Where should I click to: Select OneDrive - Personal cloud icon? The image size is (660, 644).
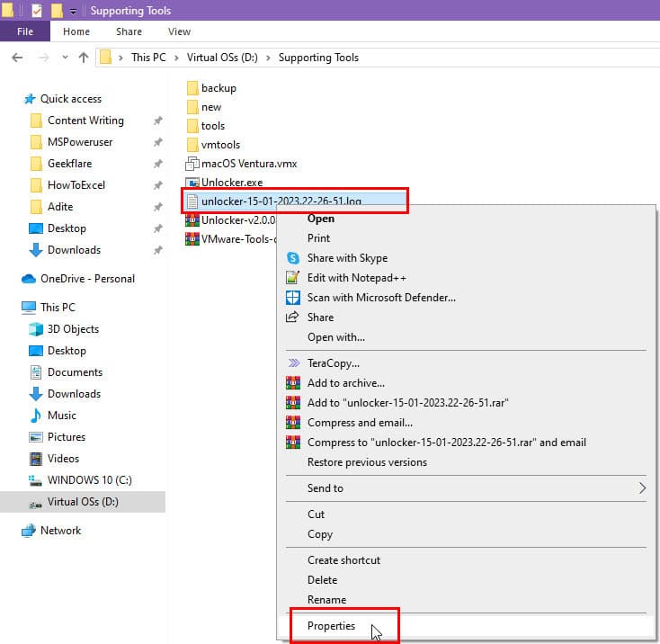click(x=29, y=279)
